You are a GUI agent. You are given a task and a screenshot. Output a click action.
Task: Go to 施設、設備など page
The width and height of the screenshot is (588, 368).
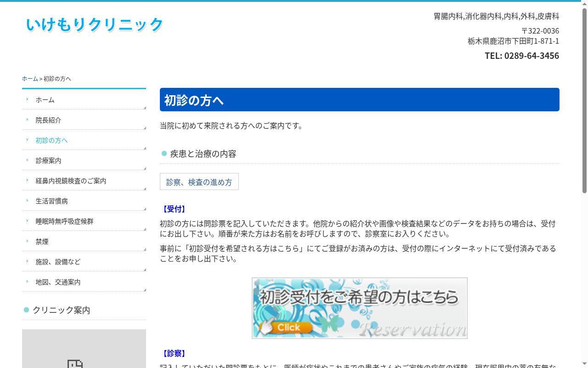click(84, 261)
